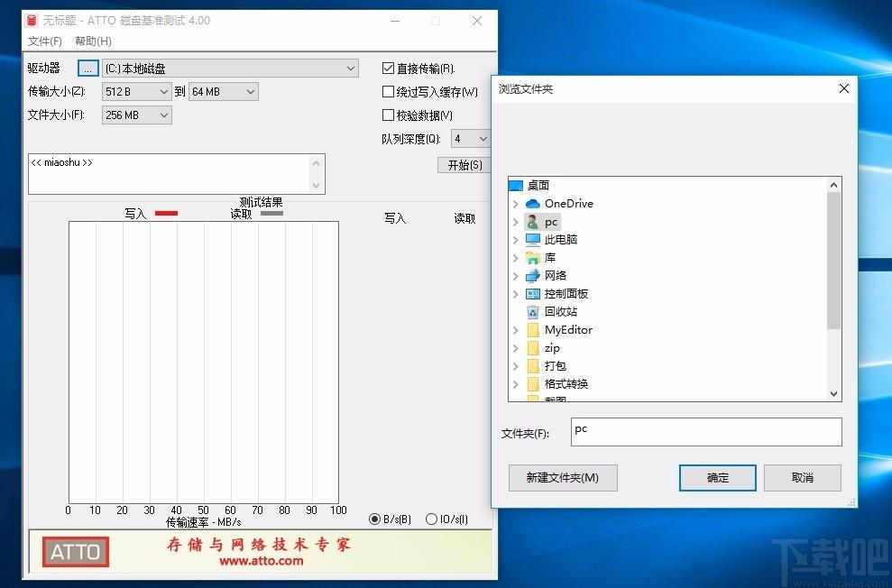
Task: Select the 打包 folder icon
Action: pyautogui.click(x=533, y=365)
